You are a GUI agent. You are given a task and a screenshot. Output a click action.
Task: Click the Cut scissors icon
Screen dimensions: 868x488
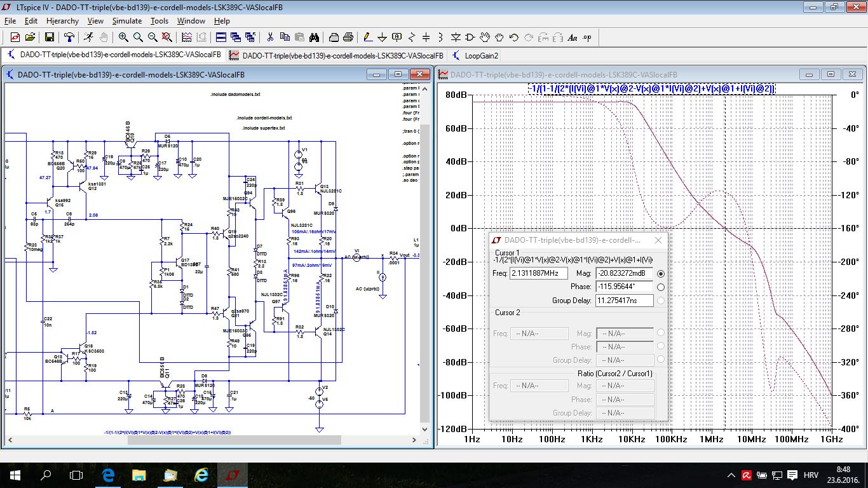pos(269,37)
